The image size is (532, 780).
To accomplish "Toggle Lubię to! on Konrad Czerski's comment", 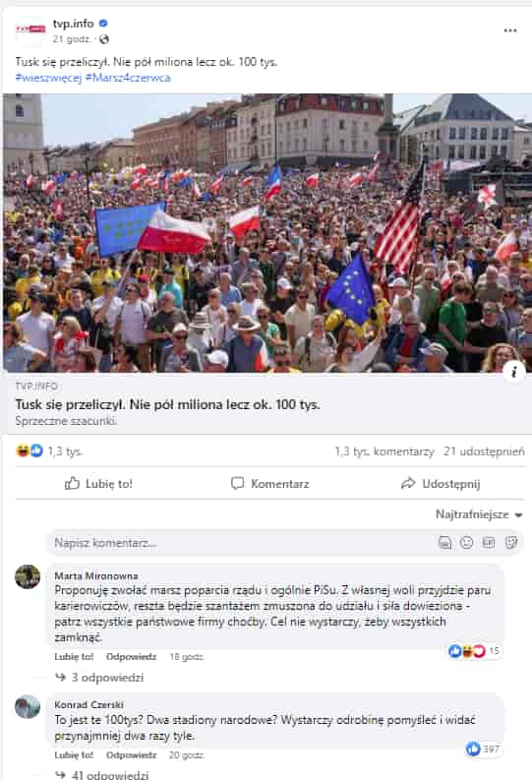I will [x=74, y=755].
